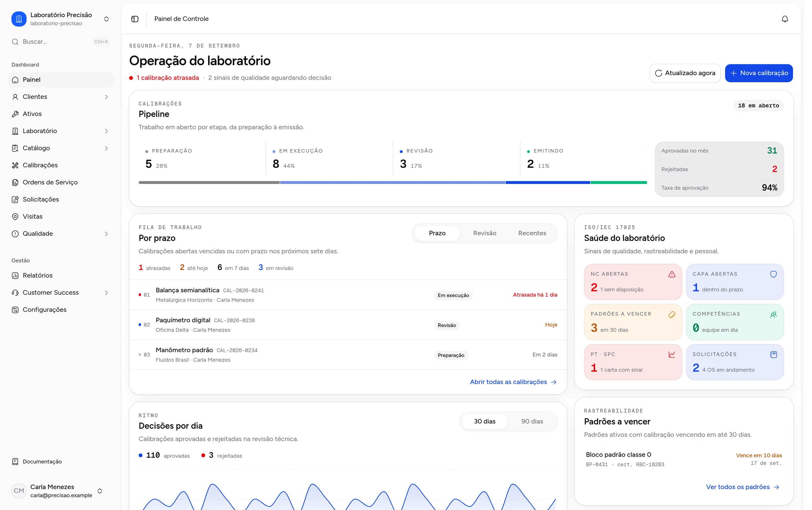The height and width of the screenshot is (510, 812).
Task: Click the Solicitações card clipboard icon
Action: point(773,355)
